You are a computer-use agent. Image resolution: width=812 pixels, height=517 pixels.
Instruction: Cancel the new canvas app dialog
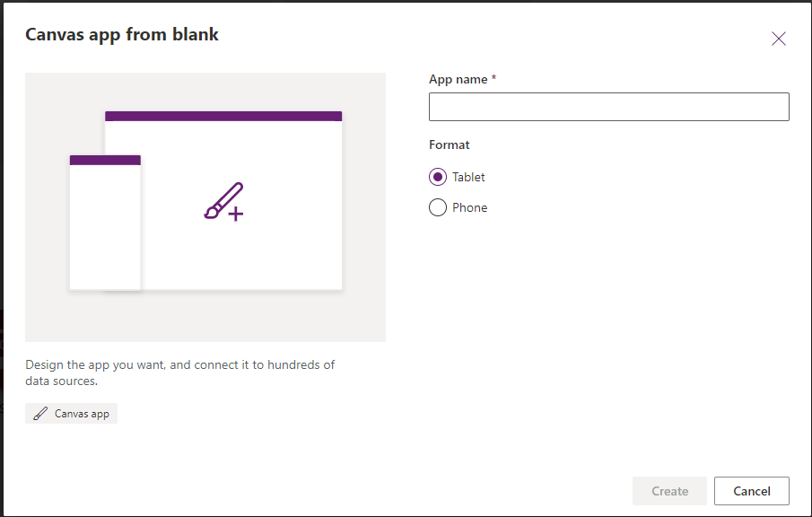click(x=751, y=491)
